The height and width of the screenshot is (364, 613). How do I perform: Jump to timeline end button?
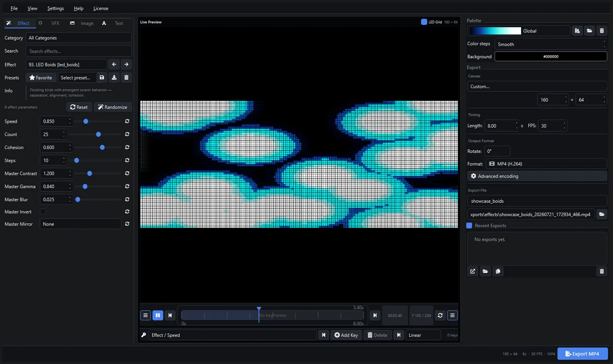(375, 316)
